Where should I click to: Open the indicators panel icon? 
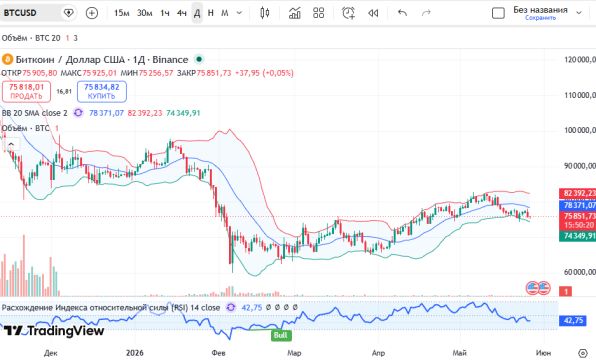tap(295, 13)
